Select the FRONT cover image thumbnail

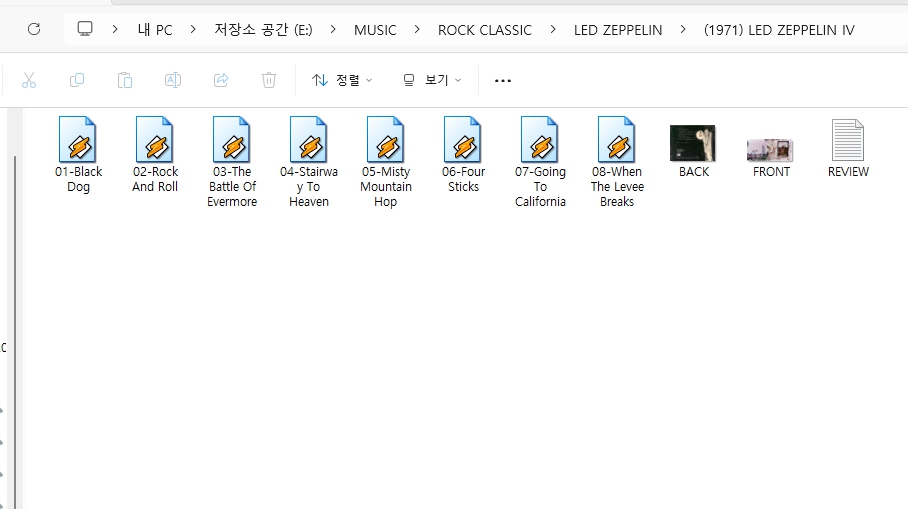click(x=771, y=150)
